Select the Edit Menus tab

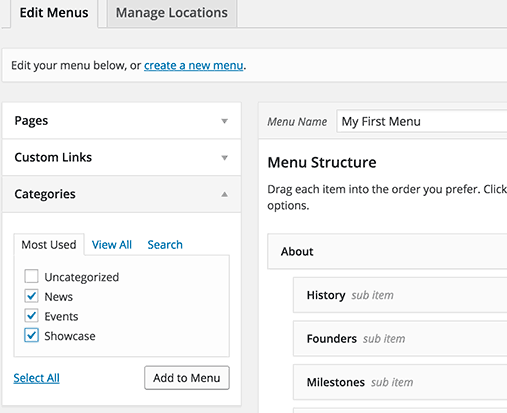tap(54, 13)
